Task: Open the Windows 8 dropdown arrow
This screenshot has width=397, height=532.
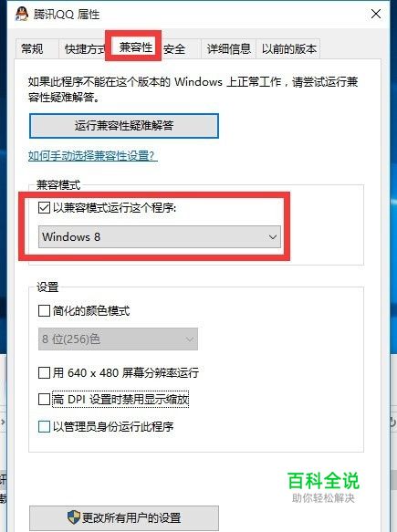Action: 273,237
